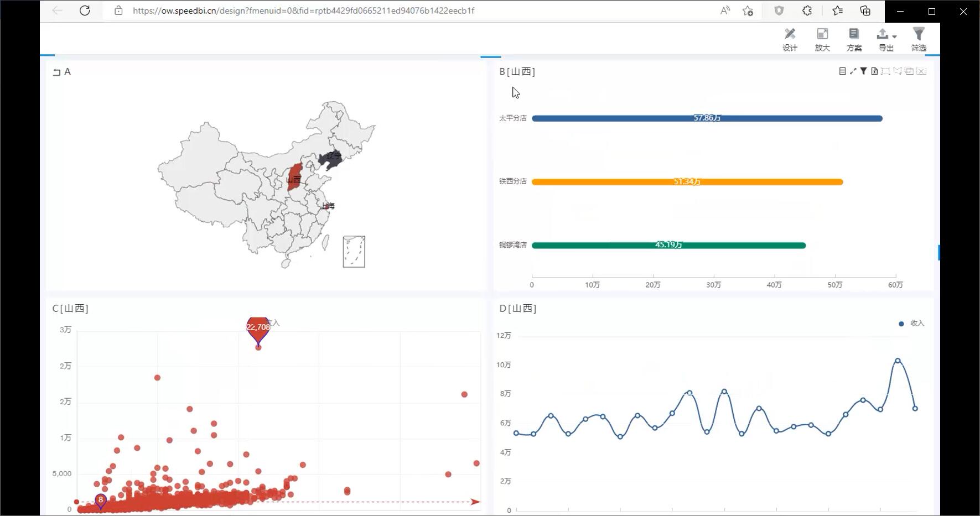Click the funnel filter icon in chart B
This screenshot has height=516, width=980.
point(863,71)
